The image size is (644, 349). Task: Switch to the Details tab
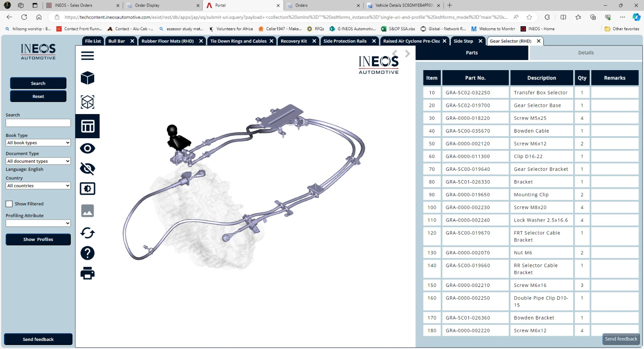(586, 53)
